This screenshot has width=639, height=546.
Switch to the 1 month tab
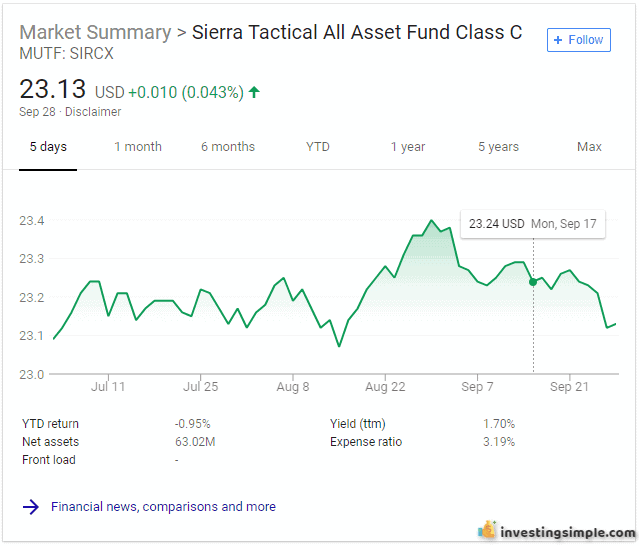click(138, 147)
